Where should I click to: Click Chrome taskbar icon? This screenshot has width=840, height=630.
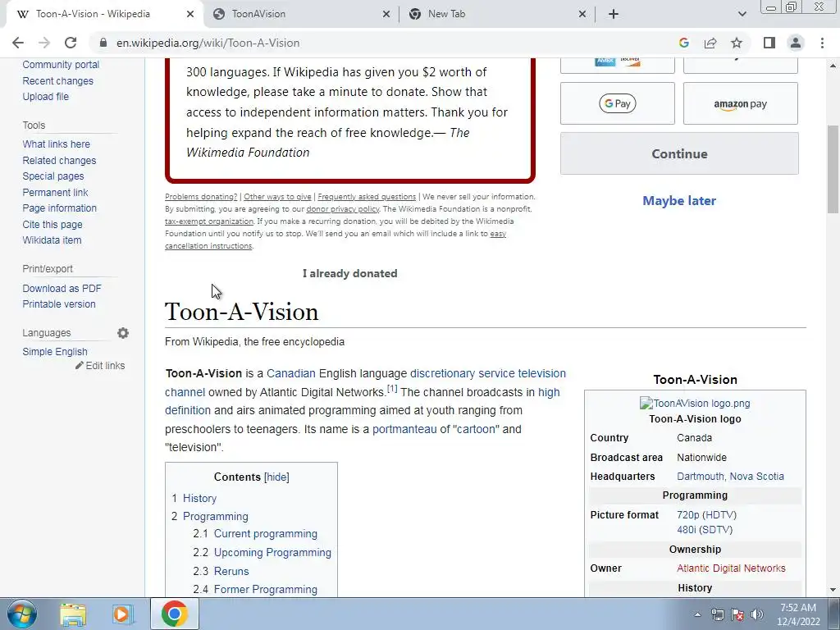tap(174, 614)
